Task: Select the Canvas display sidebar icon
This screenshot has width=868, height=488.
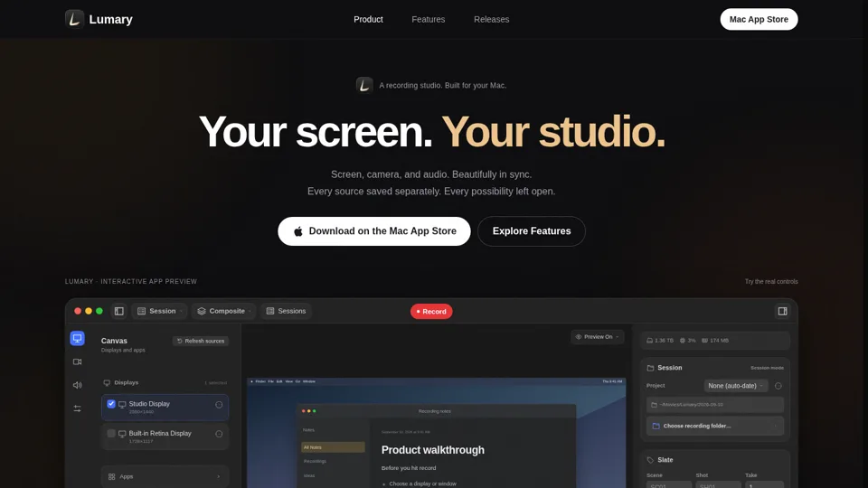Action: tap(78, 338)
